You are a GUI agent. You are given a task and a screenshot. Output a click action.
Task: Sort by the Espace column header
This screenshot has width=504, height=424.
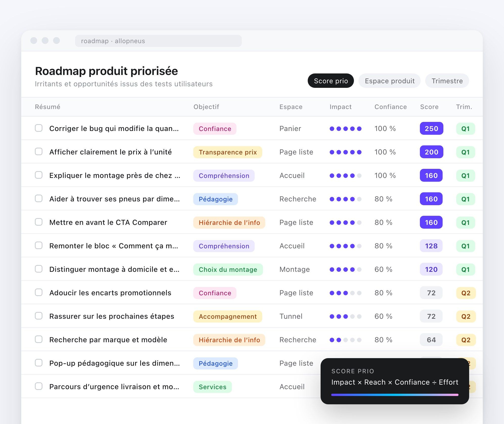coord(291,107)
